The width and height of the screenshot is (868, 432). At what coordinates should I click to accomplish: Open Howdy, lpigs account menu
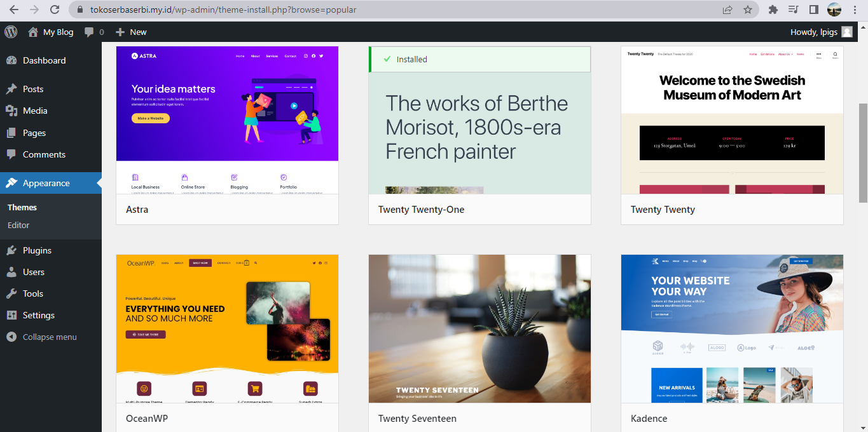(x=821, y=32)
